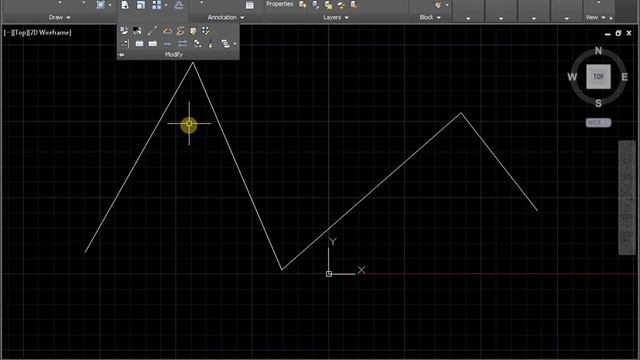
Task: Click the blue layer stack icon
Action: click(x=316, y=5)
